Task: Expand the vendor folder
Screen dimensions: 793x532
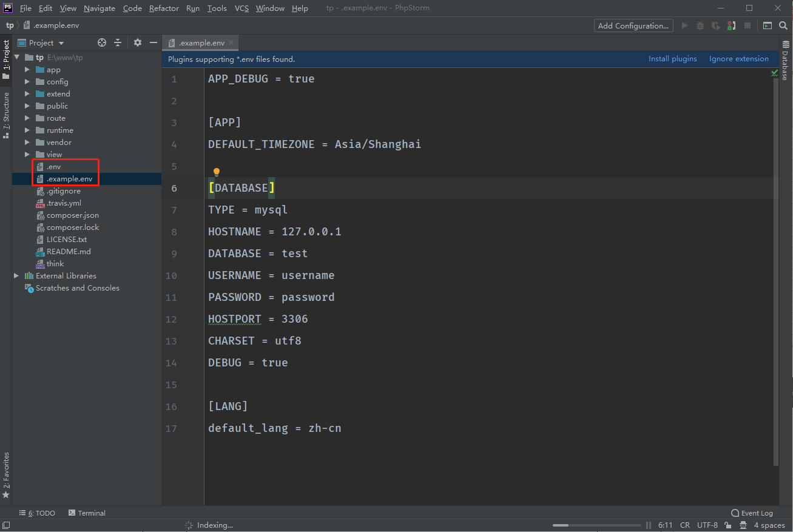Action: (27, 143)
